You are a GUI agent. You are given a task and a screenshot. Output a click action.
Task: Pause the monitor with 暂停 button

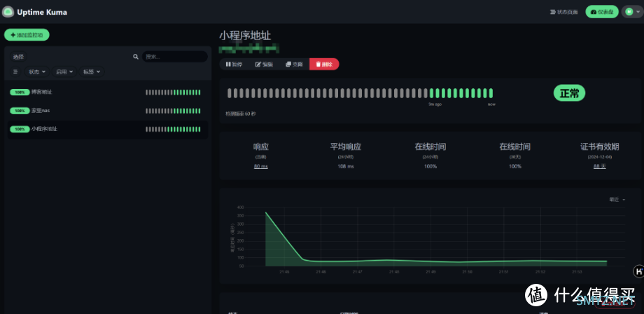coord(234,64)
